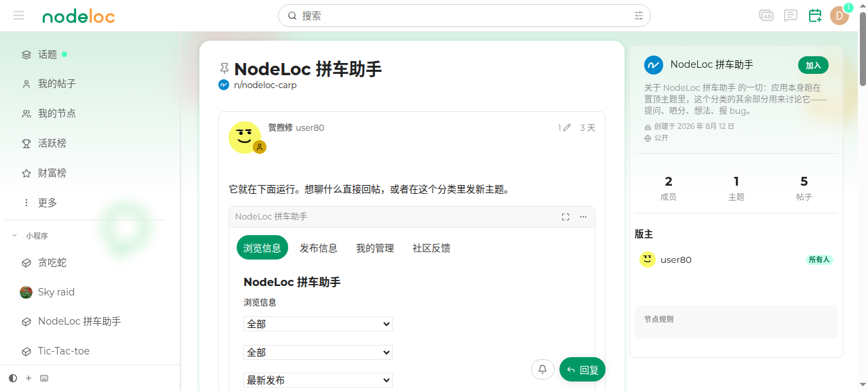Click the 2 成员 members count
The image size is (868, 391).
coord(669,188)
